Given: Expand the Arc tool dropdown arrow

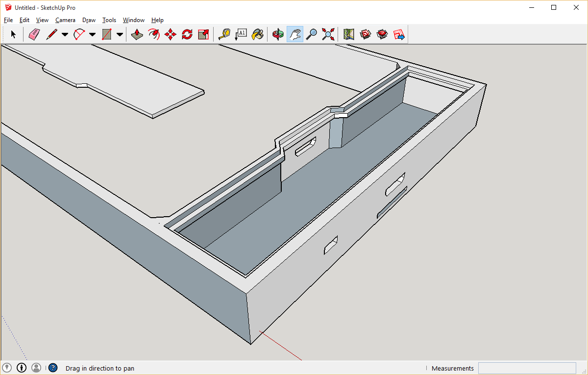Looking at the screenshot, I should coord(92,34).
